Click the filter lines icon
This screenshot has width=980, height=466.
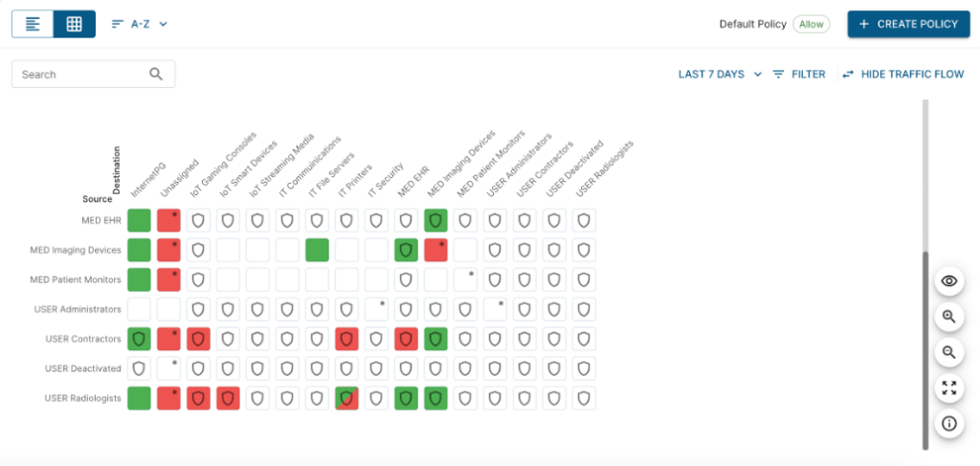point(779,75)
